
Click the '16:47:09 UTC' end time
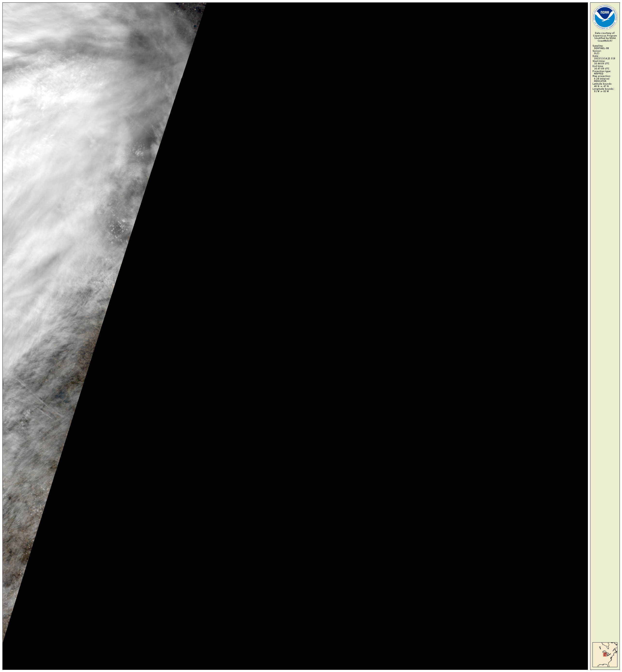click(602, 69)
